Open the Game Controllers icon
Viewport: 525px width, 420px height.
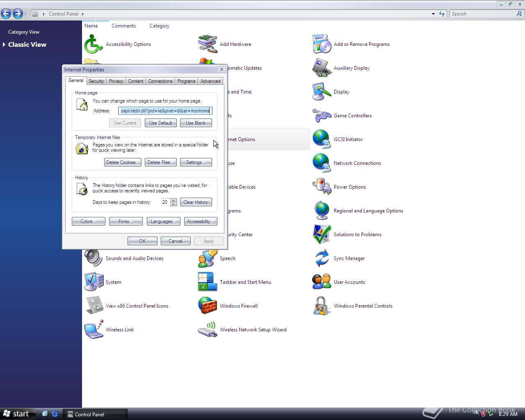(x=322, y=116)
